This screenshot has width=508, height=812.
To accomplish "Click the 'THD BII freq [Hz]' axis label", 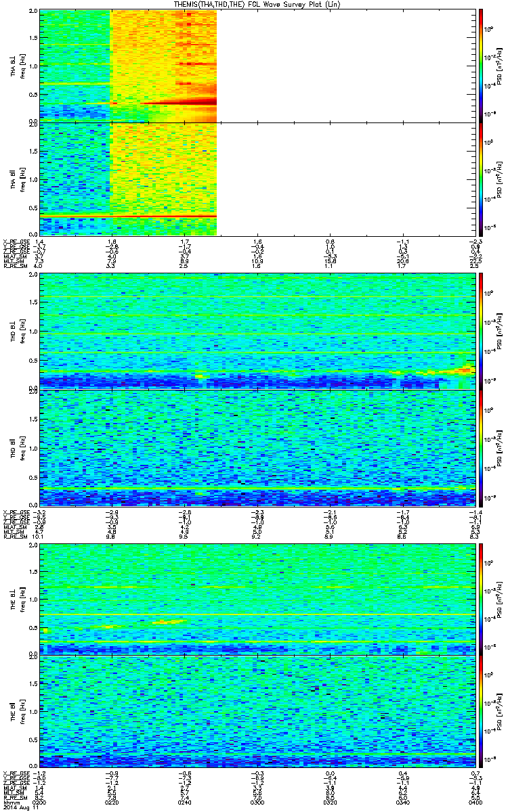I will point(17,447).
